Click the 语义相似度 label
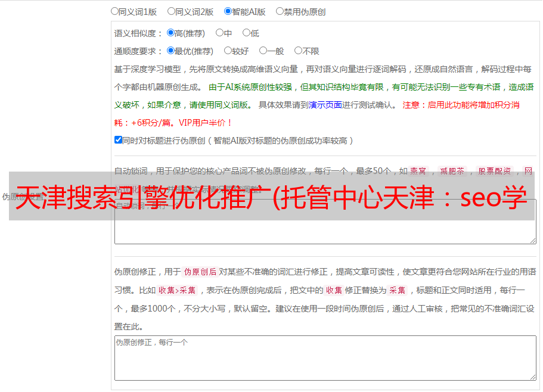Viewport: 543px width, 392px height. [138, 33]
